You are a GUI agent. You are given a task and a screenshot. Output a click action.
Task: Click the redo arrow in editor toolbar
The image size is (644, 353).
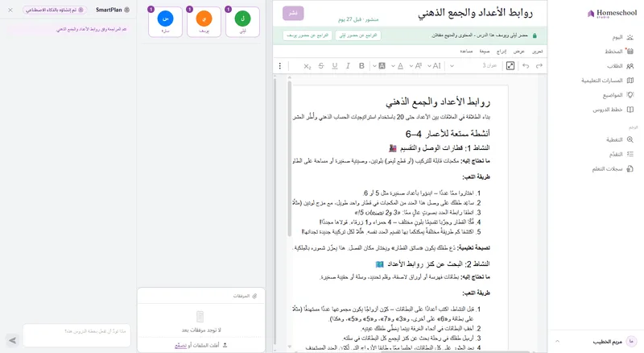tap(539, 66)
